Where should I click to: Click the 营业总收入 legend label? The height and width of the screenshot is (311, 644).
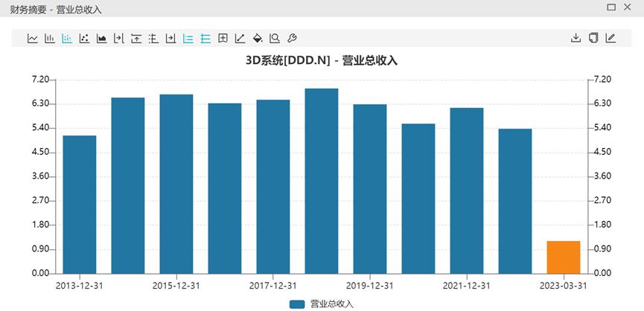pyautogui.click(x=331, y=304)
